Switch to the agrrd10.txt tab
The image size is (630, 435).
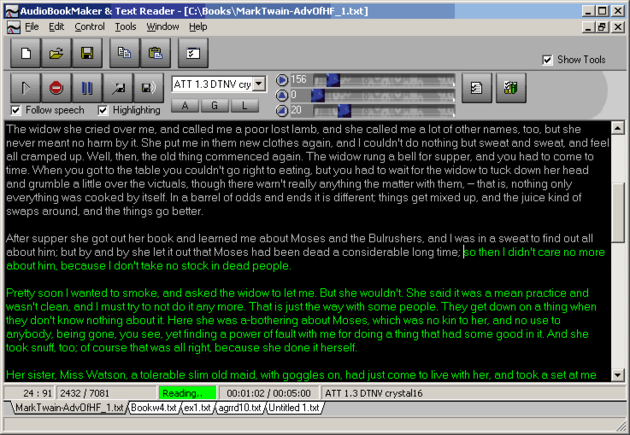240,408
